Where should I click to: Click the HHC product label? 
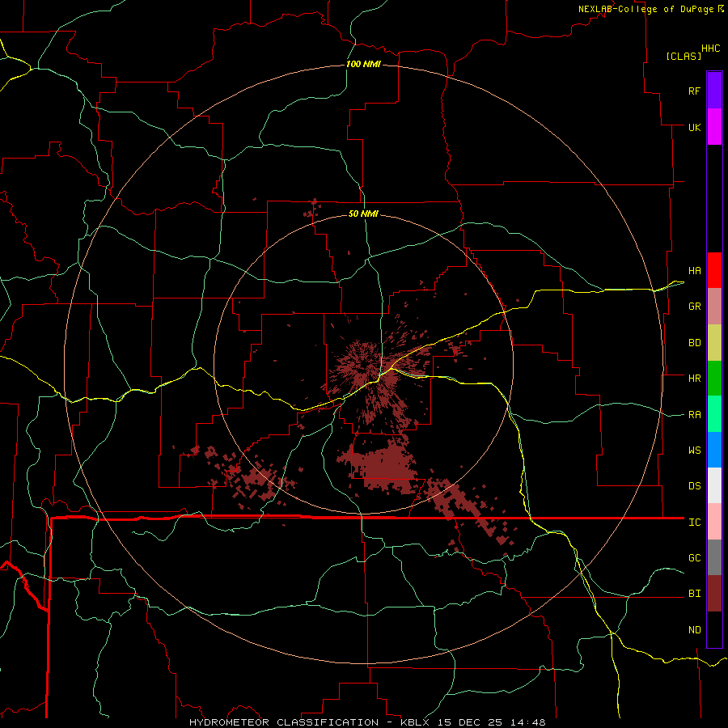click(x=710, y=49)
